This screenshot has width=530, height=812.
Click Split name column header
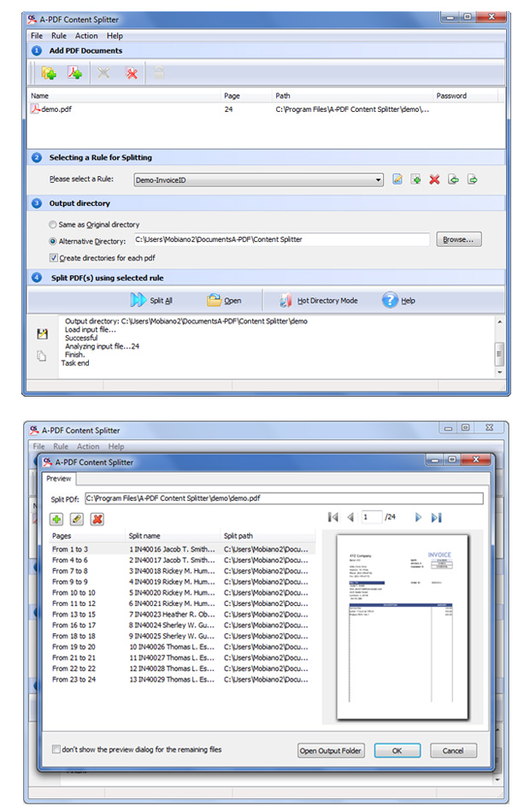(x=174, y=536)
